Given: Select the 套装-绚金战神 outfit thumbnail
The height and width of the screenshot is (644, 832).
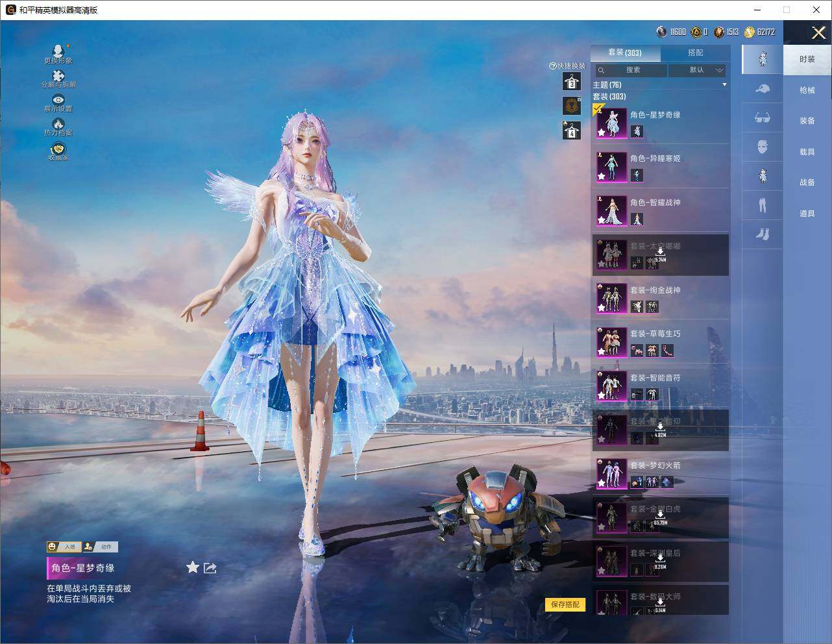Looking at the screenshot, I should 611,298.
